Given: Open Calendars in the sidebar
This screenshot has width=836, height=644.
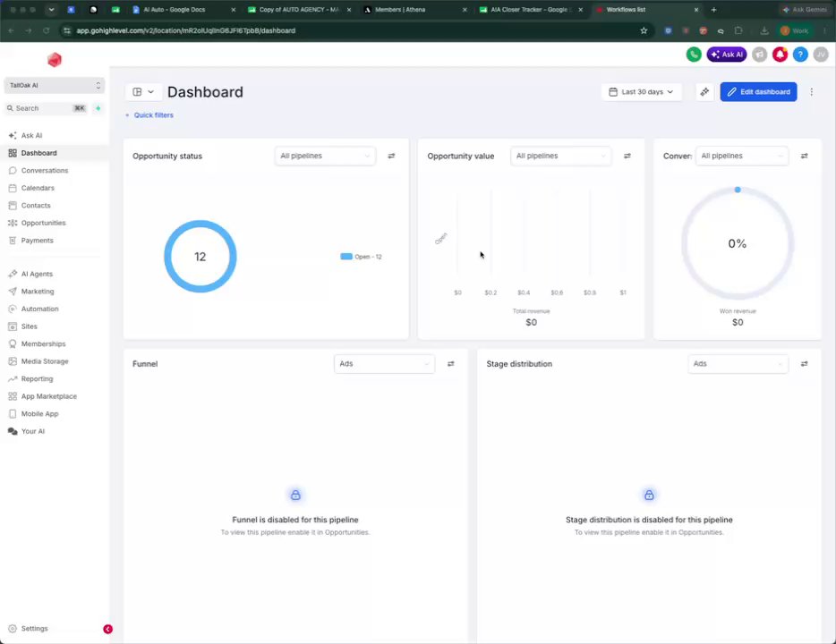Looking at the screenshot, I should pos(54,188).
